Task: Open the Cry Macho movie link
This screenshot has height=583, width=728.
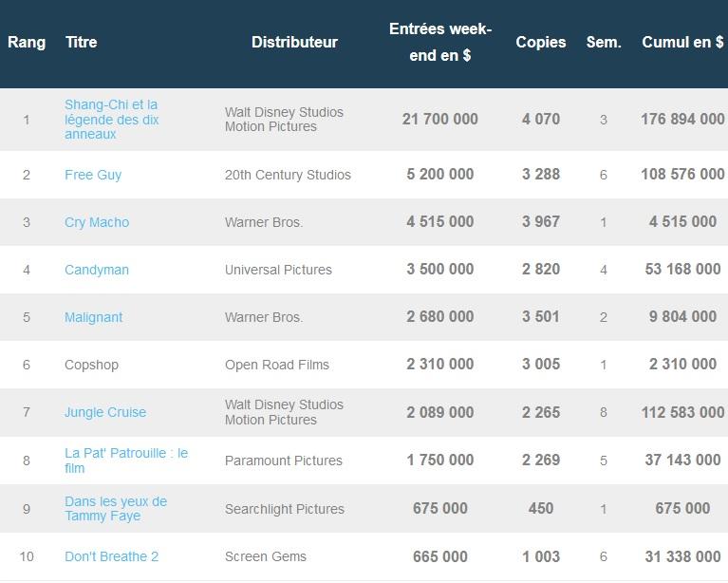Action: pyautogui.click(x=97, y=222)
